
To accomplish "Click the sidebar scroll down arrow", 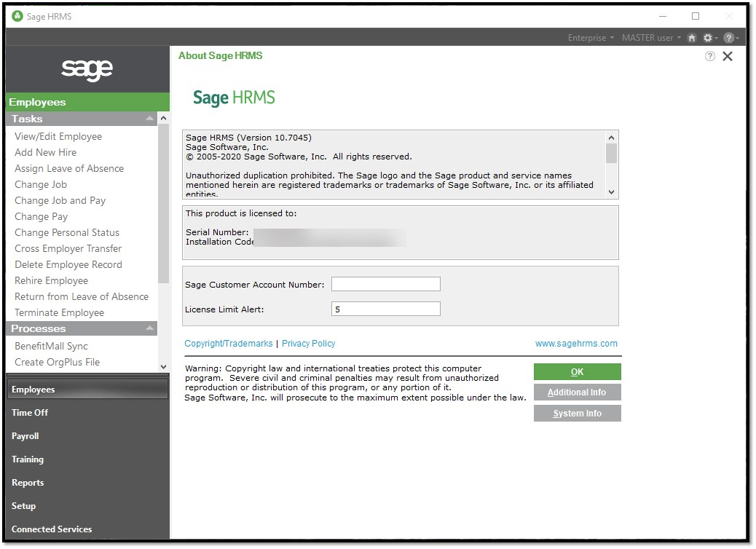I will (x=163, y=367).
